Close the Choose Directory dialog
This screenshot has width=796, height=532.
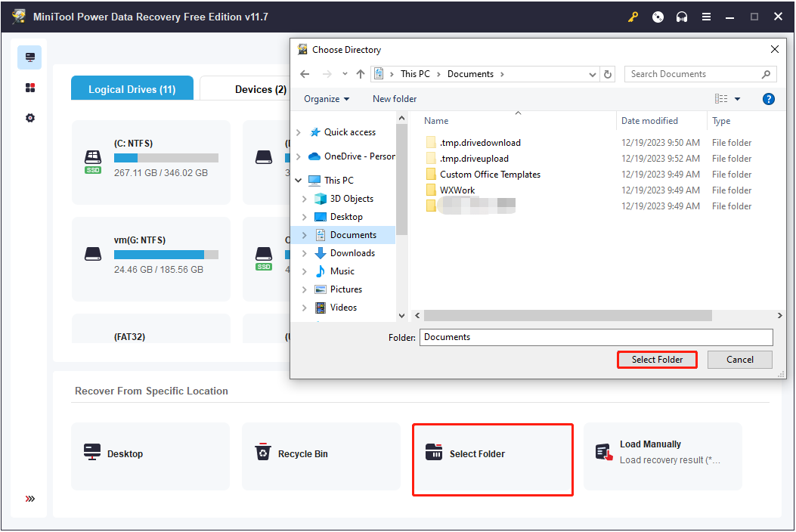[x=774, y=49]
